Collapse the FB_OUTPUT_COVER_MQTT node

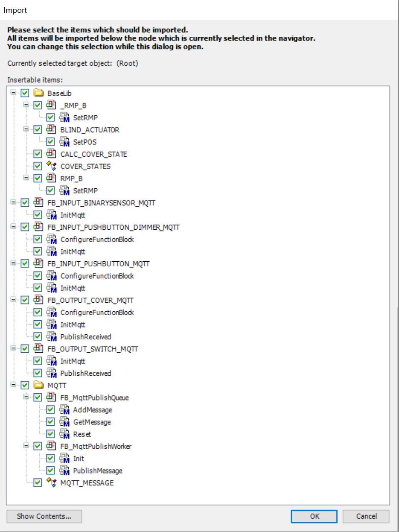point(14,300)
